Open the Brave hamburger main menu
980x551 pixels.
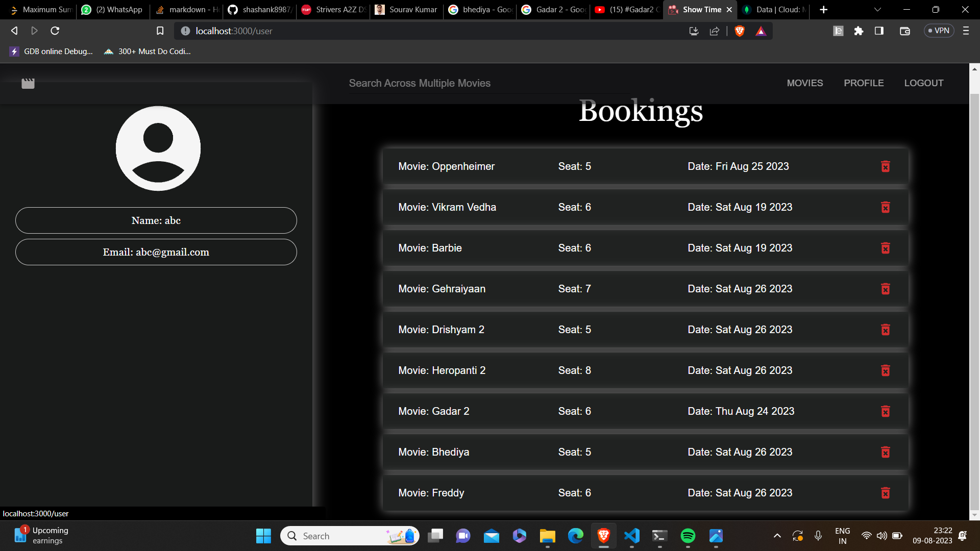coord(966,31)
